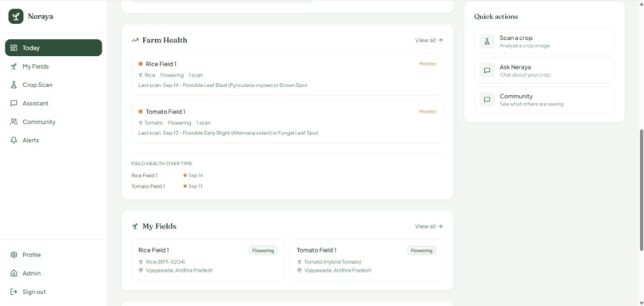Click the Scan a crop flask icon
644x306 pixels.
487,41
